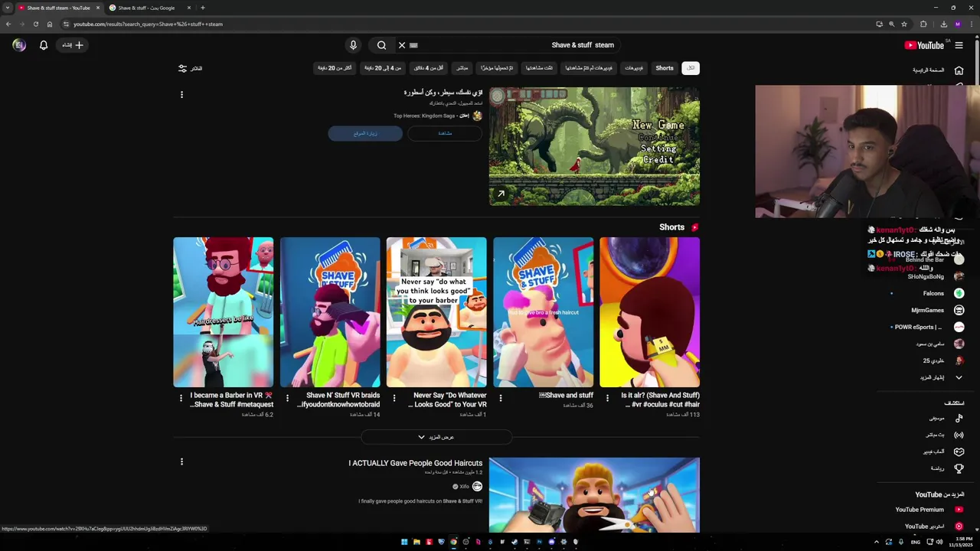Viewport: 980px width, 551px height.
Task: Open the POWR eSports subscription channel
Action: click(926, 327)
